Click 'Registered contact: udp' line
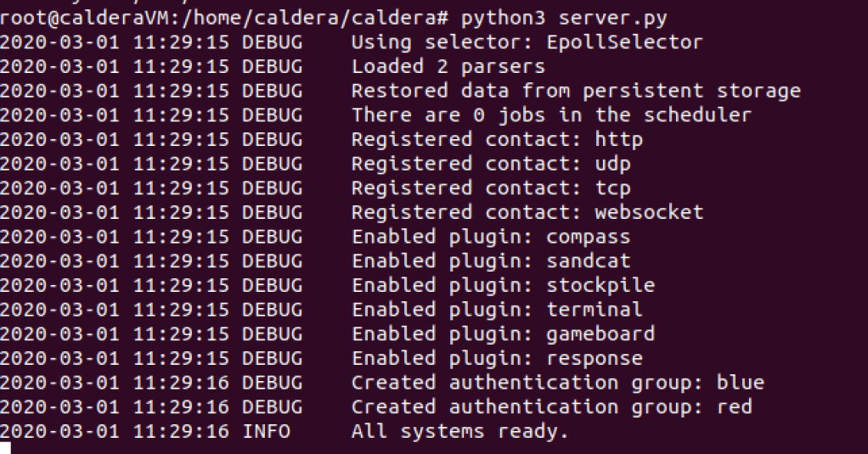 coord(491,163)
